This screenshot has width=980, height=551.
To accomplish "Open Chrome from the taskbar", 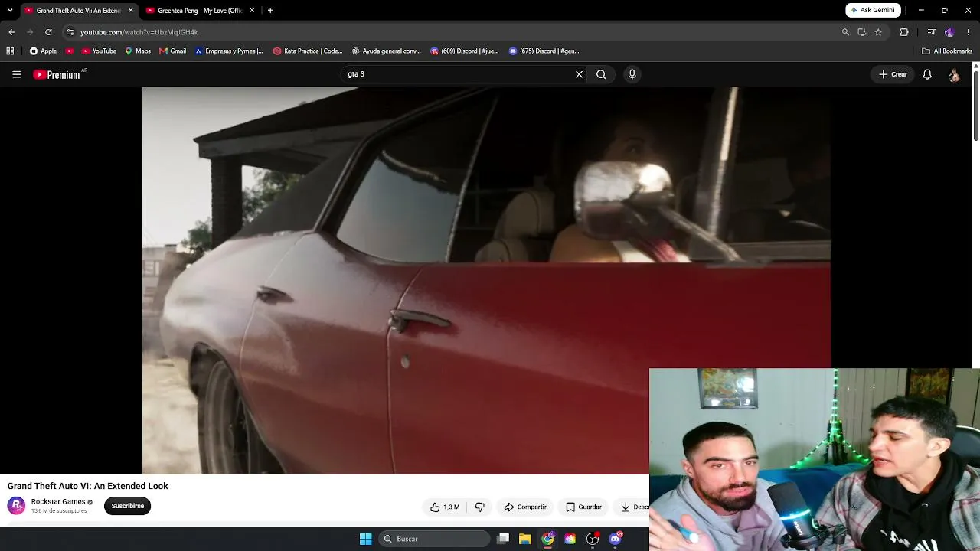I will (x=547, y=539).
